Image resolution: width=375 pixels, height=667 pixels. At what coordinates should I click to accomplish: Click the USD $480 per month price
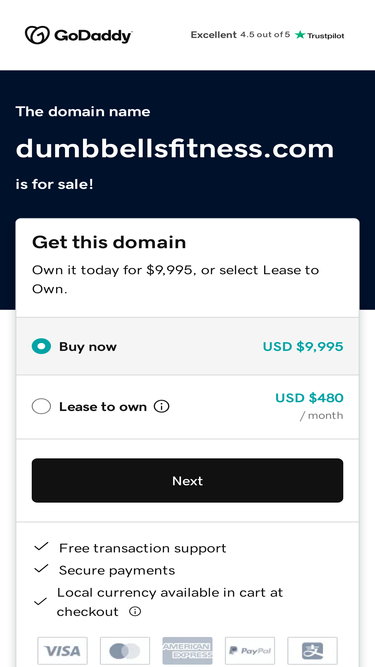coord(309,405)
